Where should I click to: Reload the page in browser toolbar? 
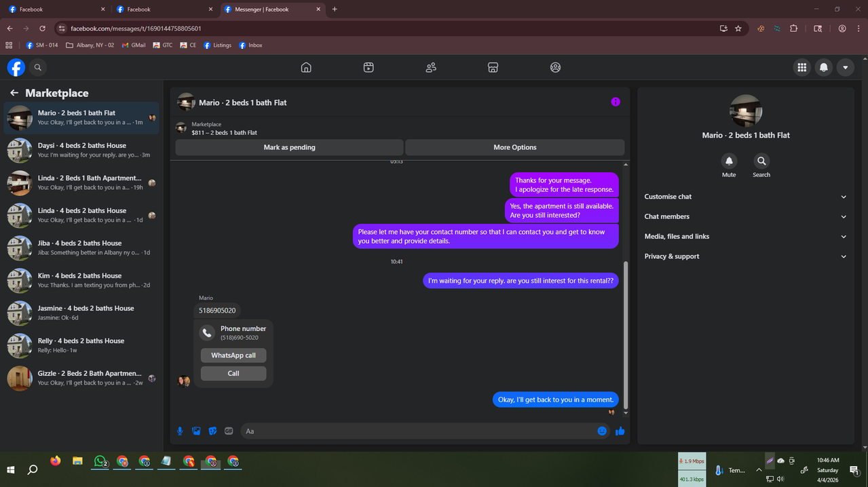(x=42, y=28)
